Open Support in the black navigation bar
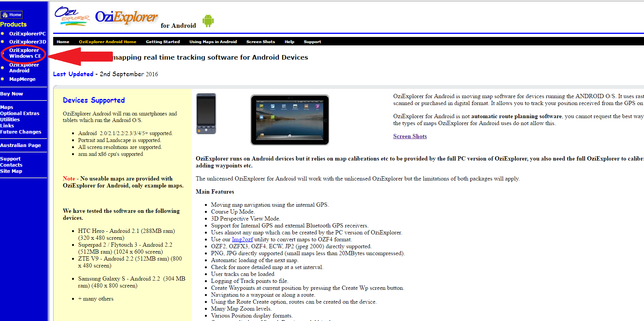Image resolution: width=644 pixels, height=321 pixels. (x=312, y=42)
